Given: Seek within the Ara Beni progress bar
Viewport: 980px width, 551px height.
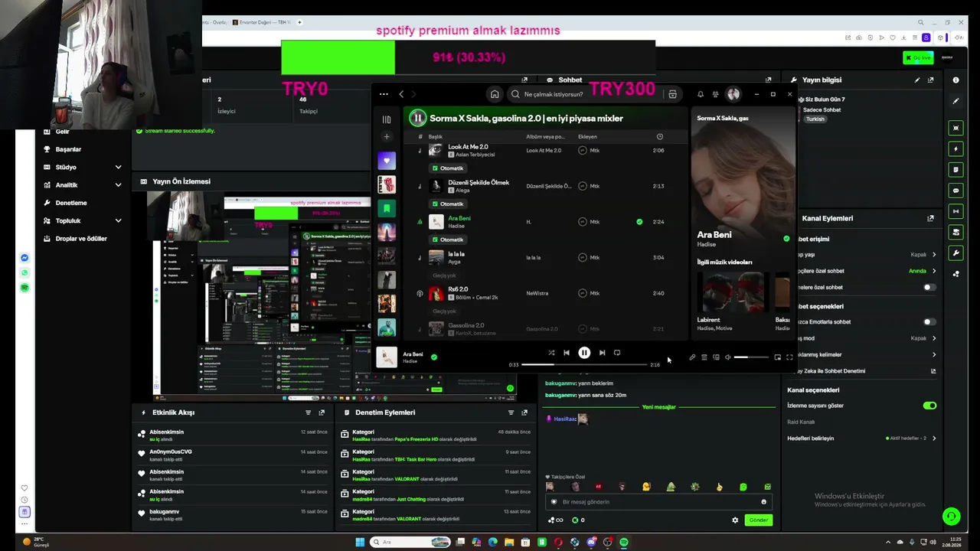Looking at the screenshot, I should click(584, 365).
